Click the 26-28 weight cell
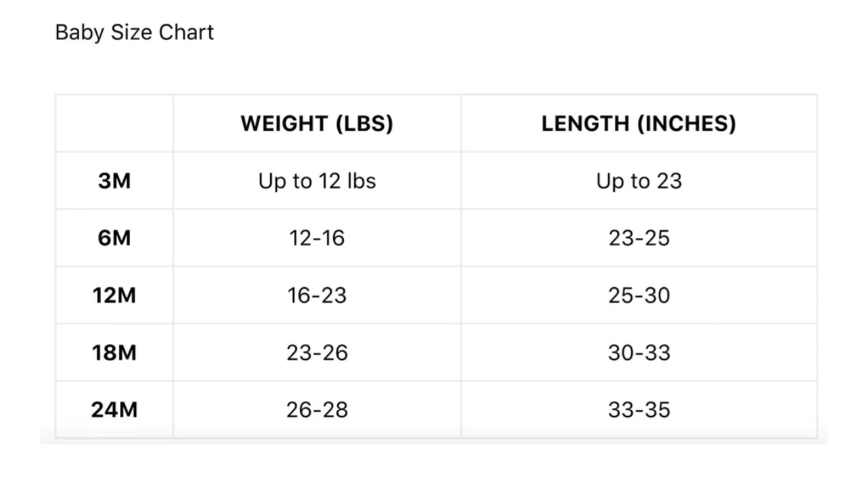This screenshot has width=868, height=481. click(317, 410)
